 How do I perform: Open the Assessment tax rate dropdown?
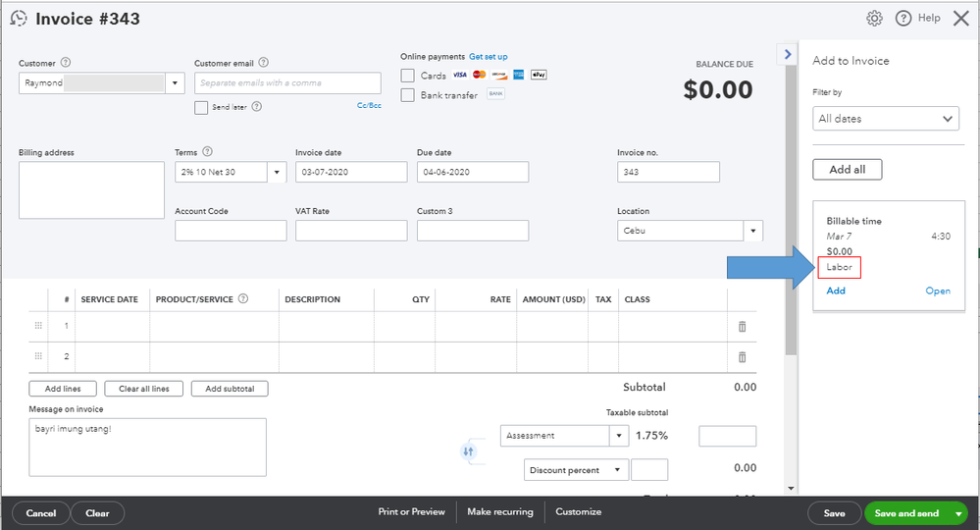[x=619, y=436]
